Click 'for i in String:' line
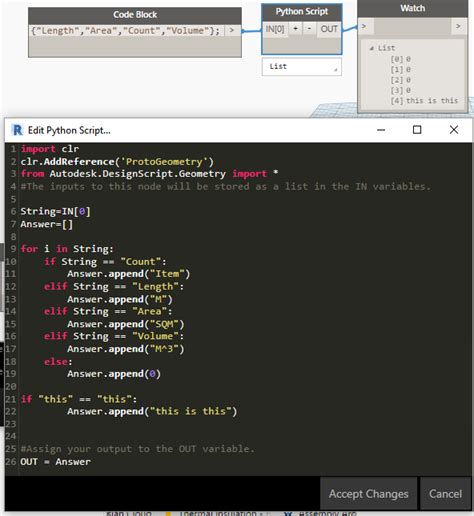This screenshot has height=516, width=474. pyautogui.click(x=67, y=249)
